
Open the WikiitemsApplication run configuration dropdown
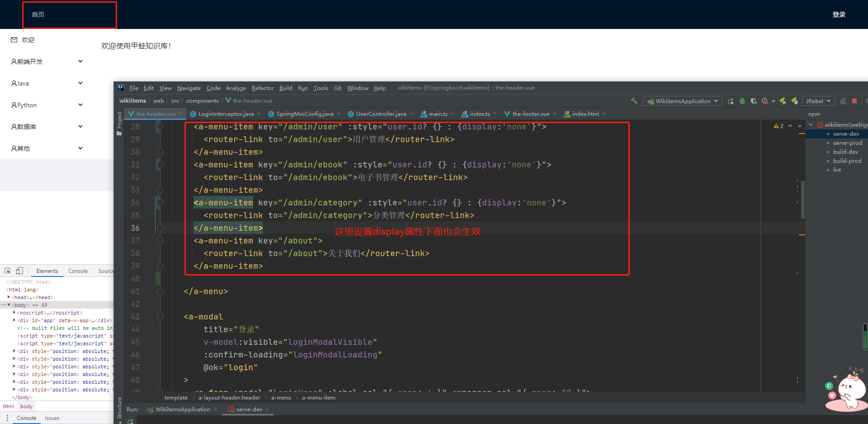point(682,101)
